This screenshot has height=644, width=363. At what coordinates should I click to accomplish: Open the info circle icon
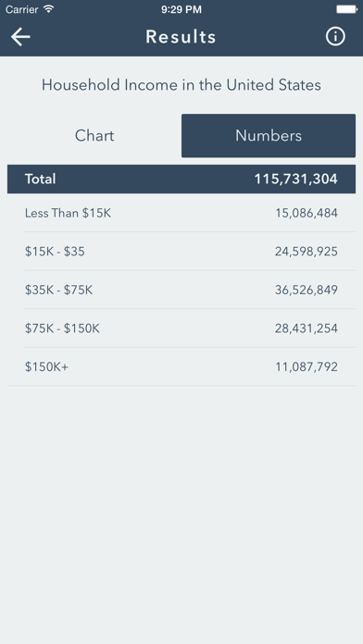(x=335, y=37)
